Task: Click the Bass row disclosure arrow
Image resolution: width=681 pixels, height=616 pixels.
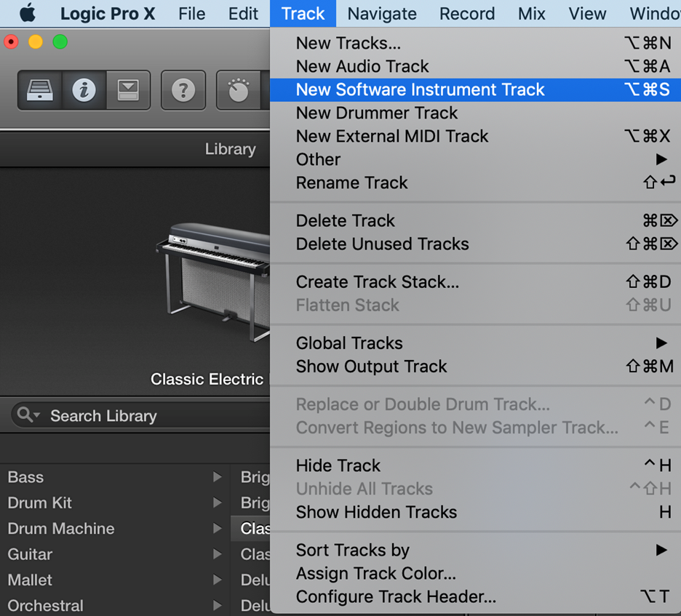Action: 217,477
